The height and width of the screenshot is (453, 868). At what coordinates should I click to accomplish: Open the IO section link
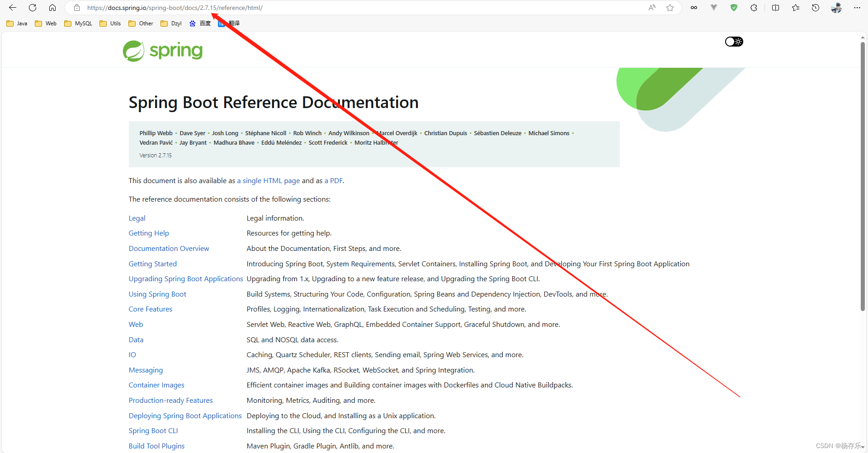132,355
